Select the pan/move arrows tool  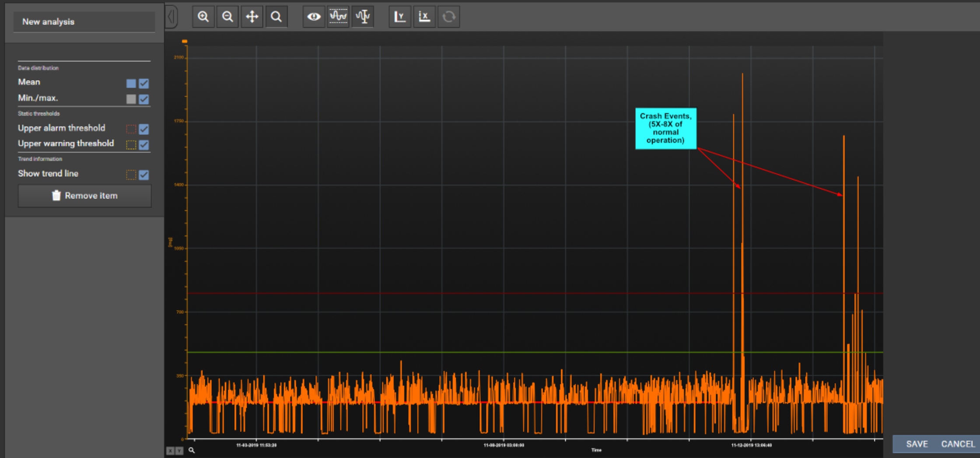pos(252,17)
